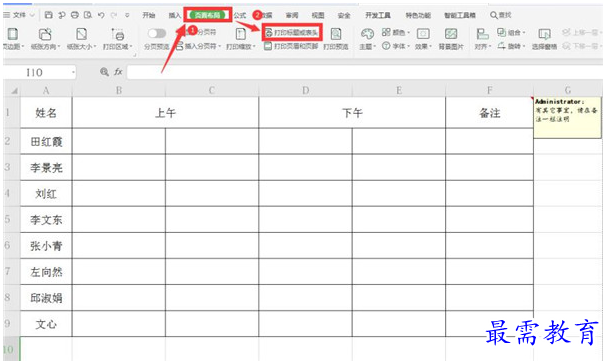
Task: Select the merged 下午 cell
Action: pos(352,112)
